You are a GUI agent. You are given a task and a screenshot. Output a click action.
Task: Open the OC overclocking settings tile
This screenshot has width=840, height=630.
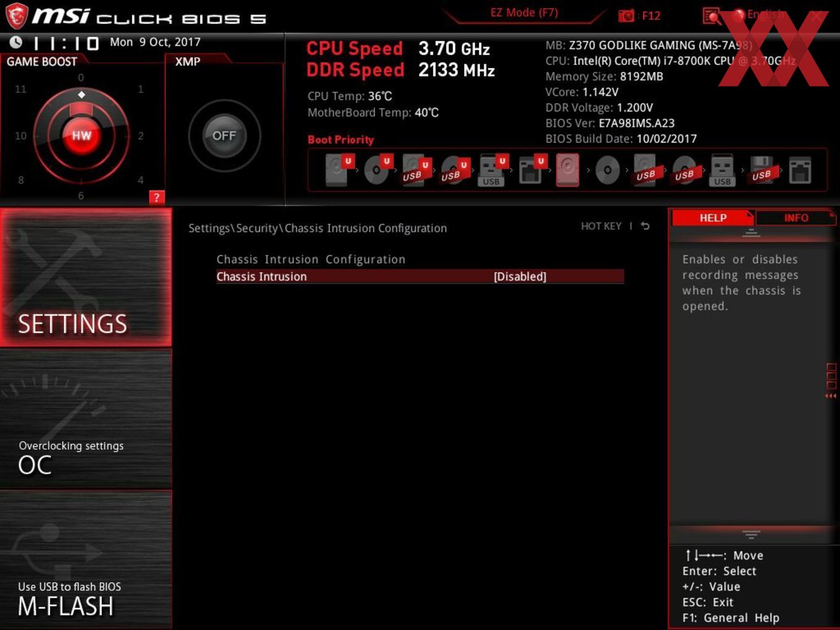[x=86, y=419]
